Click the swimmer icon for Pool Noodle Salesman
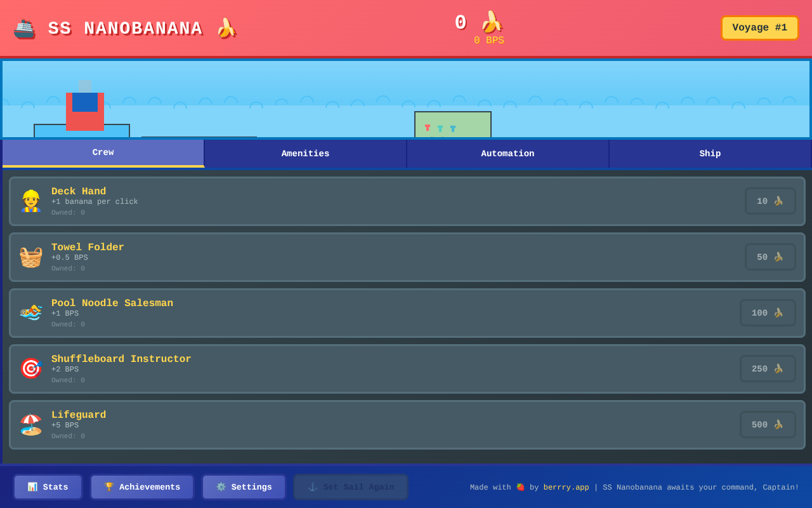The image size is (812, 508). 30,312
